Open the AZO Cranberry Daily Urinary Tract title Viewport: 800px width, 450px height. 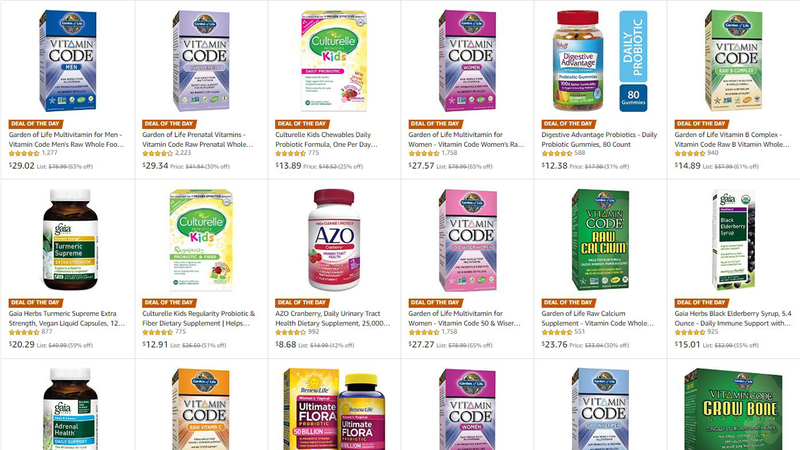(332, 318)
